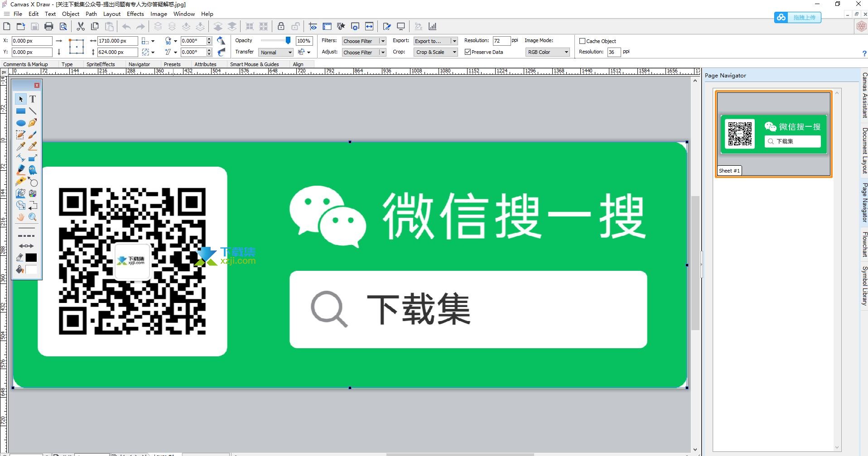The image size is (868, 456).
Task: Select the Eyedropper tool
Action: [20, 146]
